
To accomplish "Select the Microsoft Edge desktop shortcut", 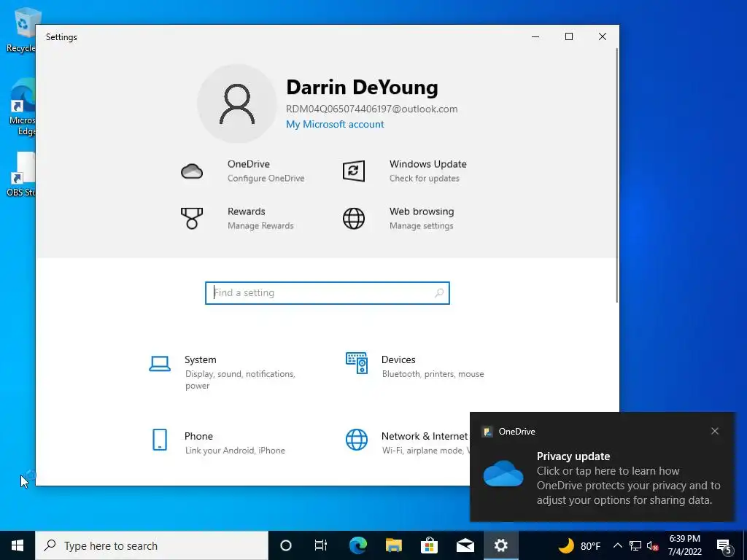I will pos(22,107).
